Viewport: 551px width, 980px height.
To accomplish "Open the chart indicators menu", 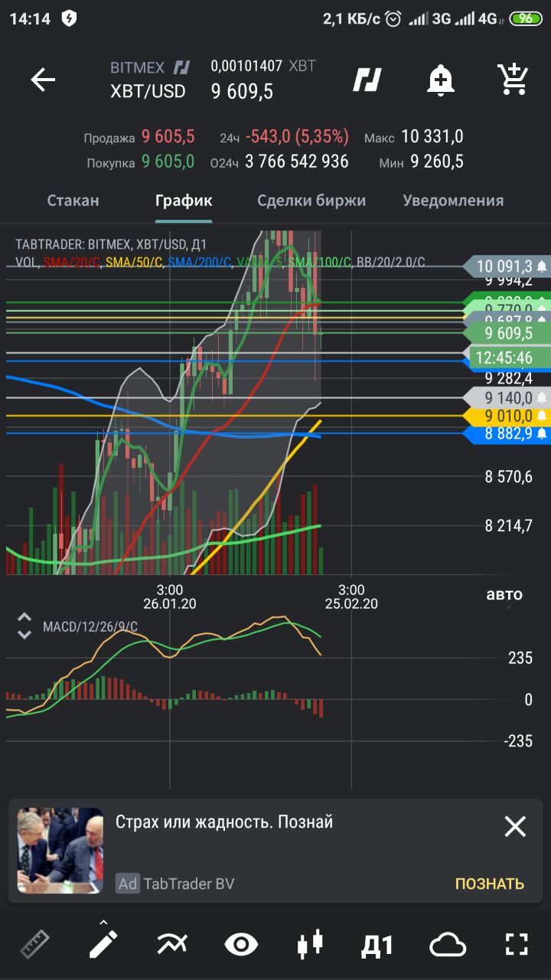I will (x=172, y=944).
